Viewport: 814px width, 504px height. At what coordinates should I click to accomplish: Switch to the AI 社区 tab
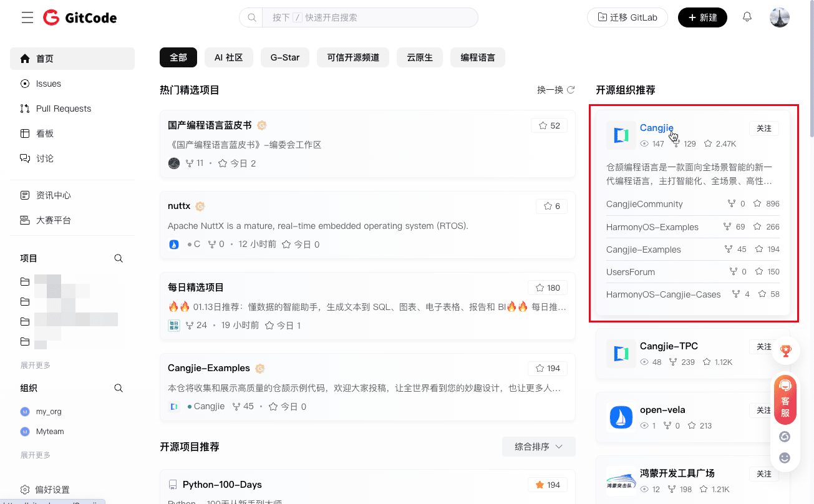pyautogui.click(x=228, y=57)
